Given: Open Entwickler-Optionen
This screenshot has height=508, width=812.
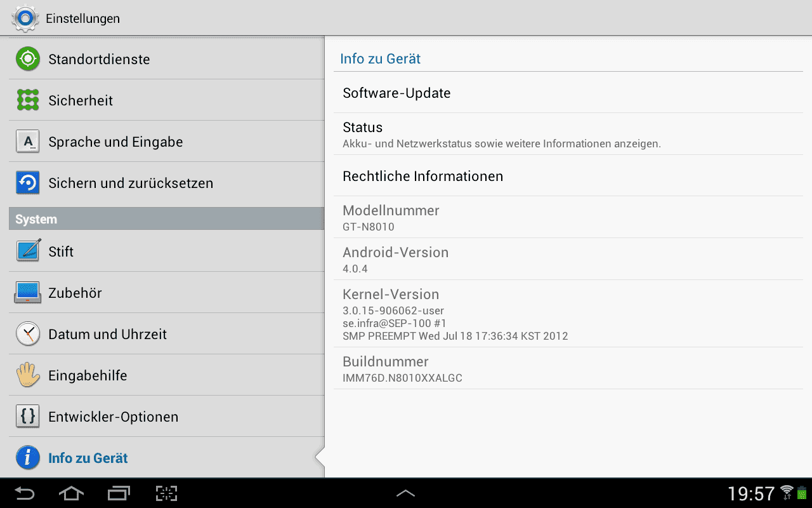Looking at the screenshot, I should (x=167, y=417).
